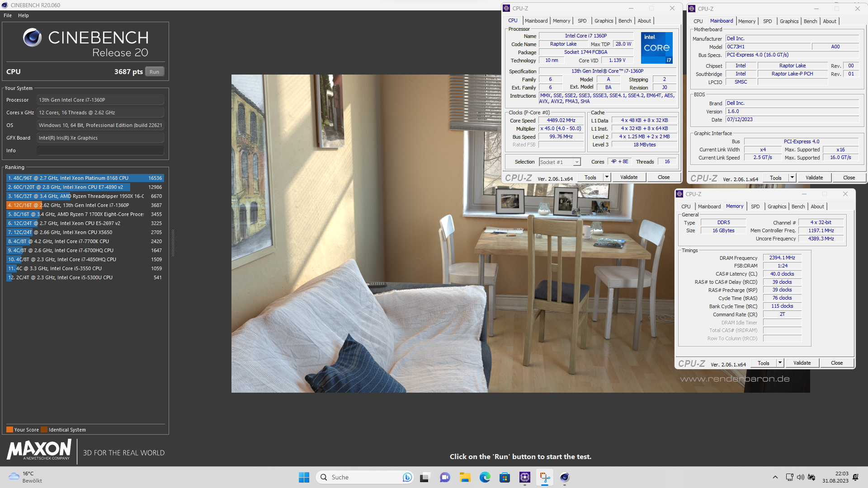This screenshot has width=868, height=488.
Task: Click Validate in Mainboard window
Action: (814, 178)
